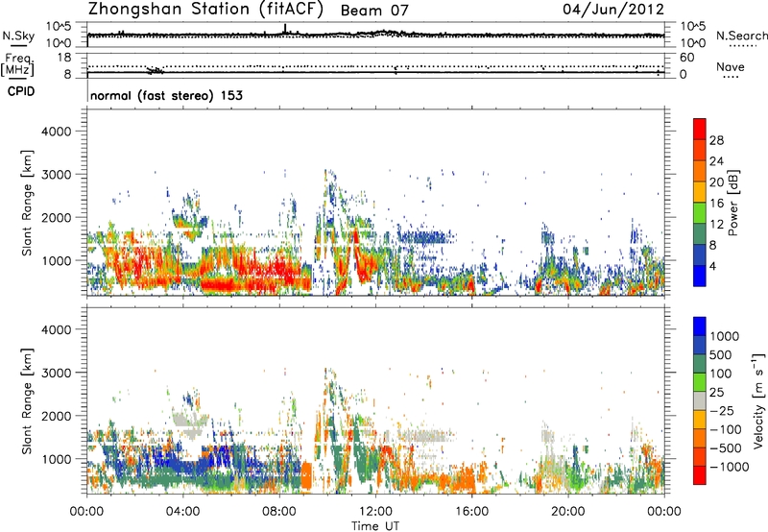Select the 'Freq. [MHz]' axis label
This screenshot has height=532, width=768.
pyautogui.click(x=17, y=64)
